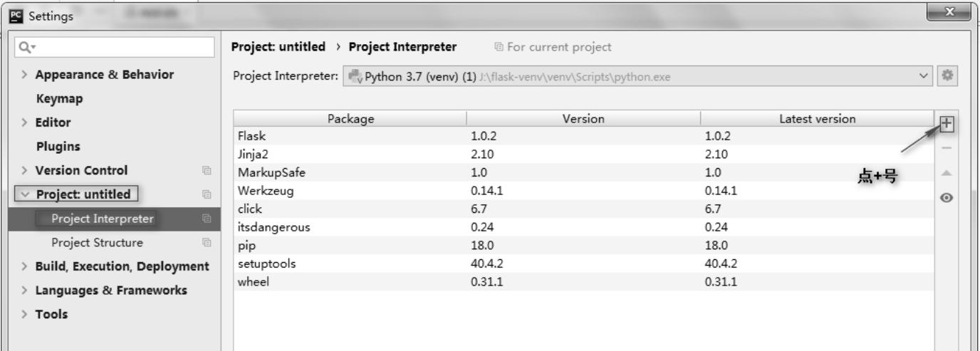Click the Latest version column header

pos(817,119)
